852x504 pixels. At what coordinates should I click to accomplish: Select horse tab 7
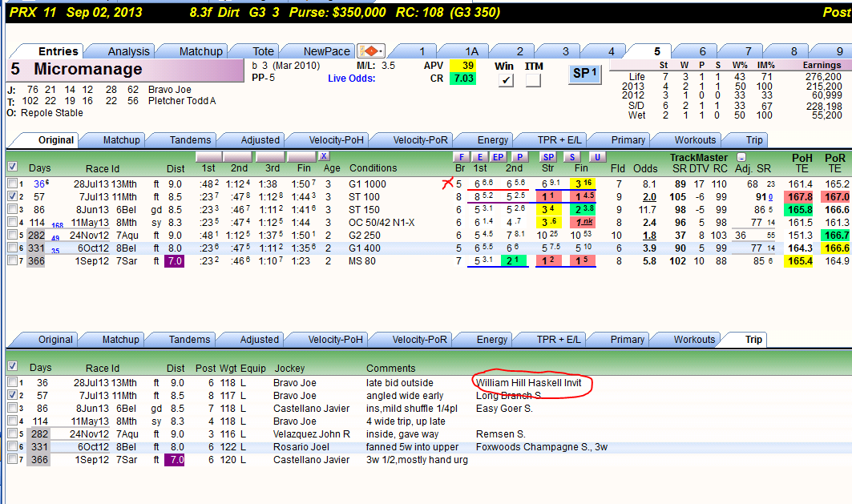[749, 51]
